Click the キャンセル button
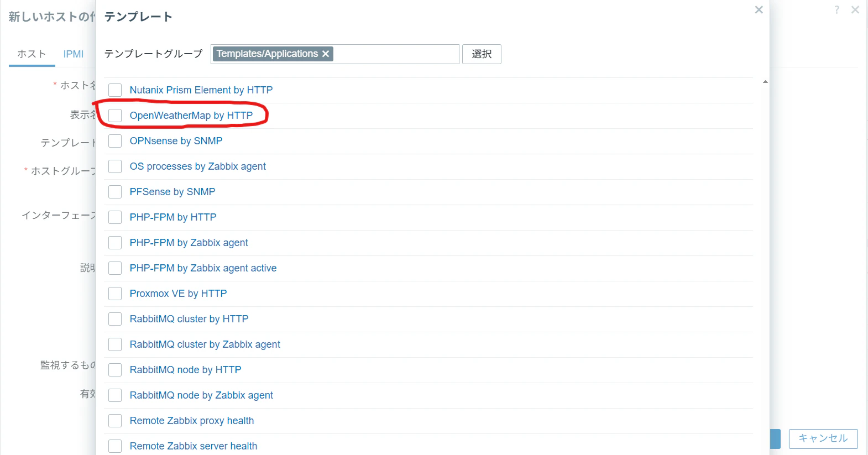Viewport: 868px width, 455px height. point(823,438)
